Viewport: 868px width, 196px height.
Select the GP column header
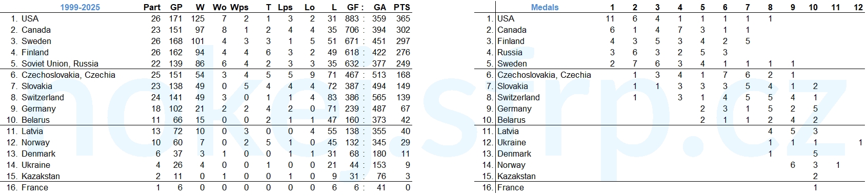(176, 7)
